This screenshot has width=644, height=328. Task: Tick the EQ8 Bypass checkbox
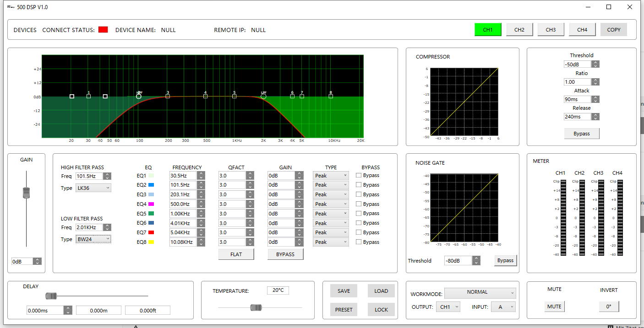click(x=359, y=242)
